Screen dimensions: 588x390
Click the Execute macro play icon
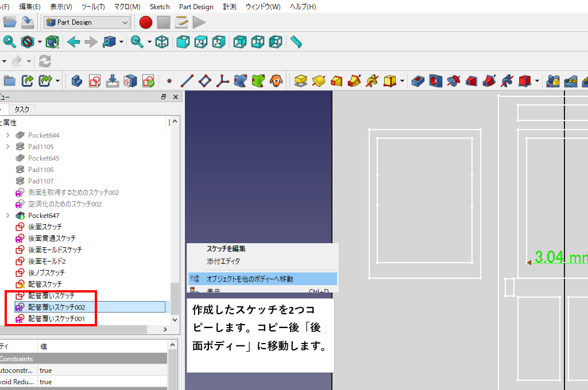click(199, 22)
